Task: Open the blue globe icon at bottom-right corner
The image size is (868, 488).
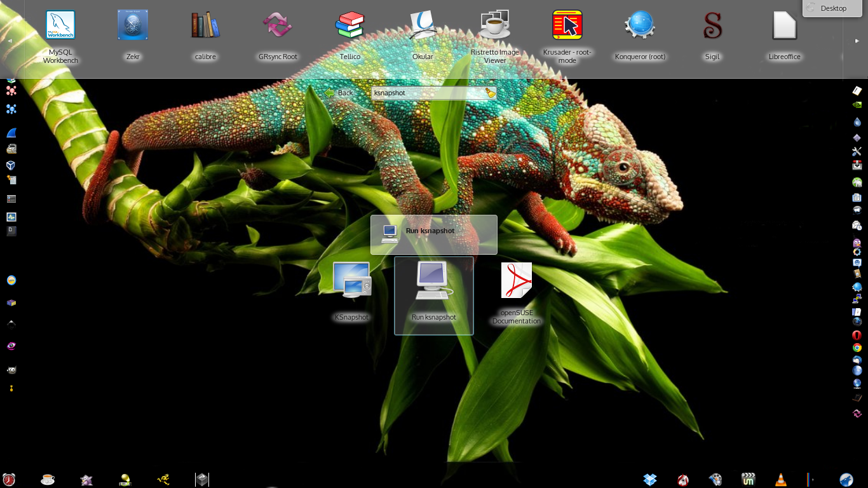Action: coord(846,480)
